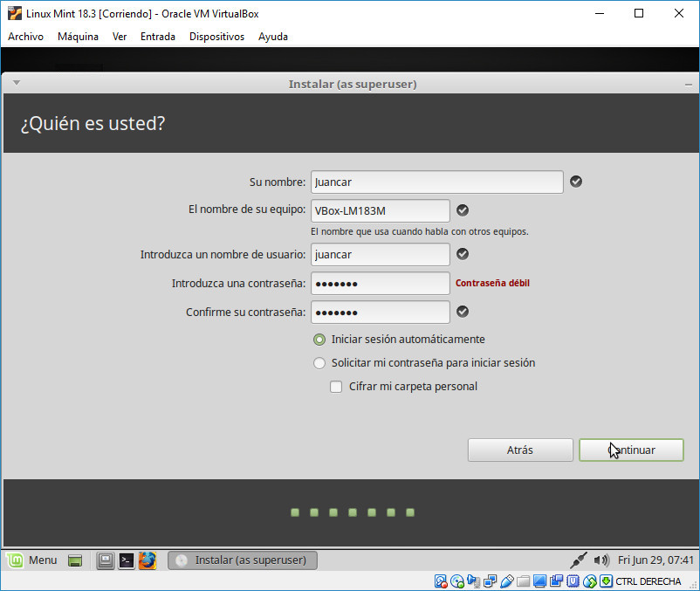Minimize the Instalar installer window

tap(689, 85)
